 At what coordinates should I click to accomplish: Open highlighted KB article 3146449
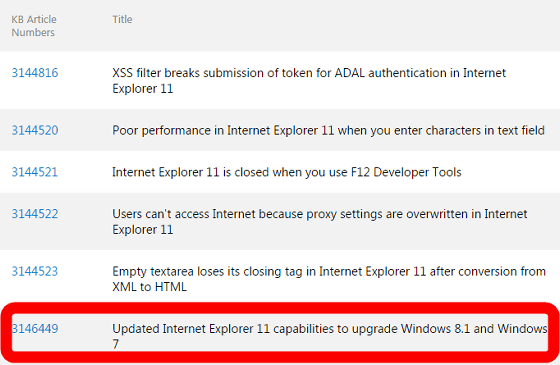point(35,329)
